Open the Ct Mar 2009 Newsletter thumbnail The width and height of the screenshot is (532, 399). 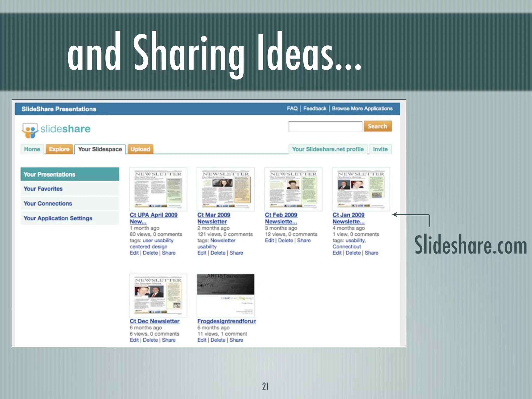[226, 189]
